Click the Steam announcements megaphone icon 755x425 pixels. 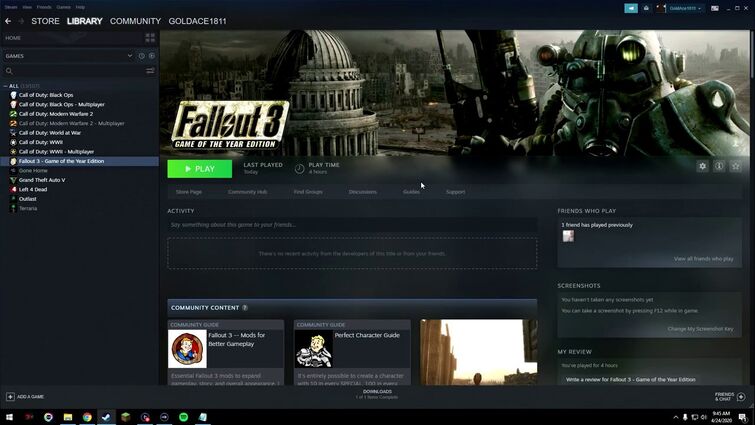(x=631, y=8)
